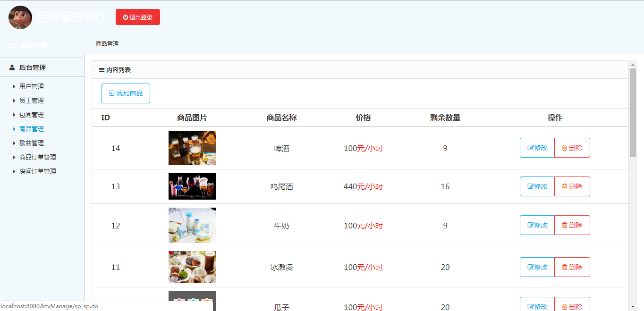Navigate to 歌曲管理 in the sidebar
The height and width of the screenshot is (311, 644).
[x=32, y=143]
